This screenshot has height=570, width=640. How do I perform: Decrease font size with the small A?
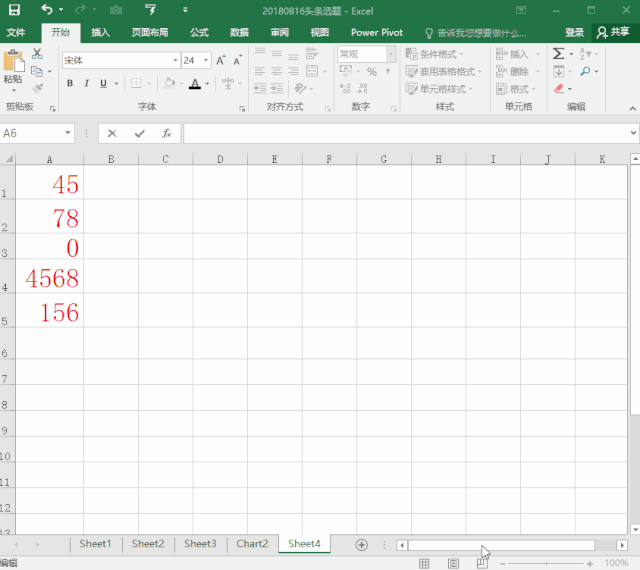pyautogui.click(x=237, y=60)
